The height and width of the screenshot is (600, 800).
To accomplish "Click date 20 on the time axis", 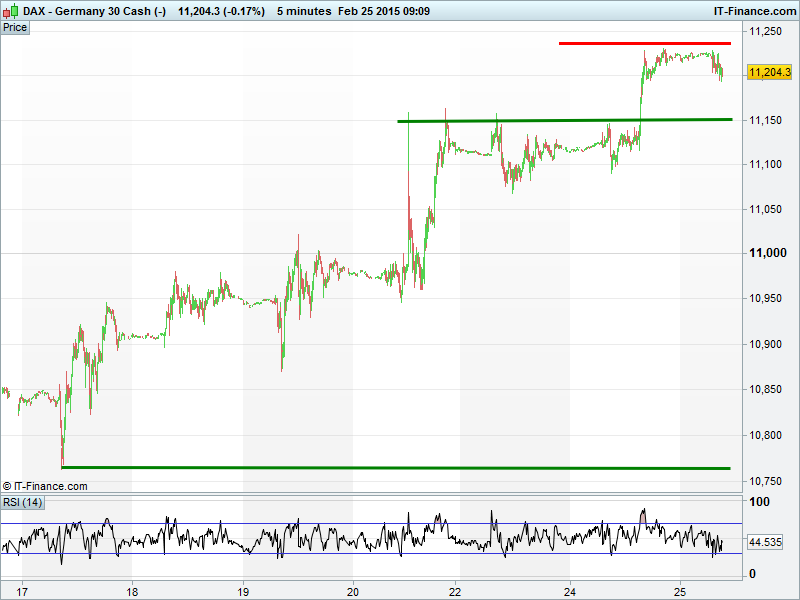I will (353, 590).
